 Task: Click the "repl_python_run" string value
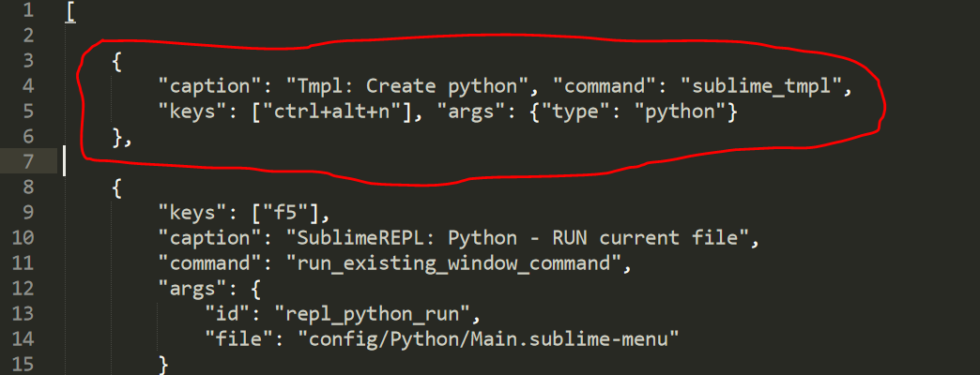click(x=372, y=314)
